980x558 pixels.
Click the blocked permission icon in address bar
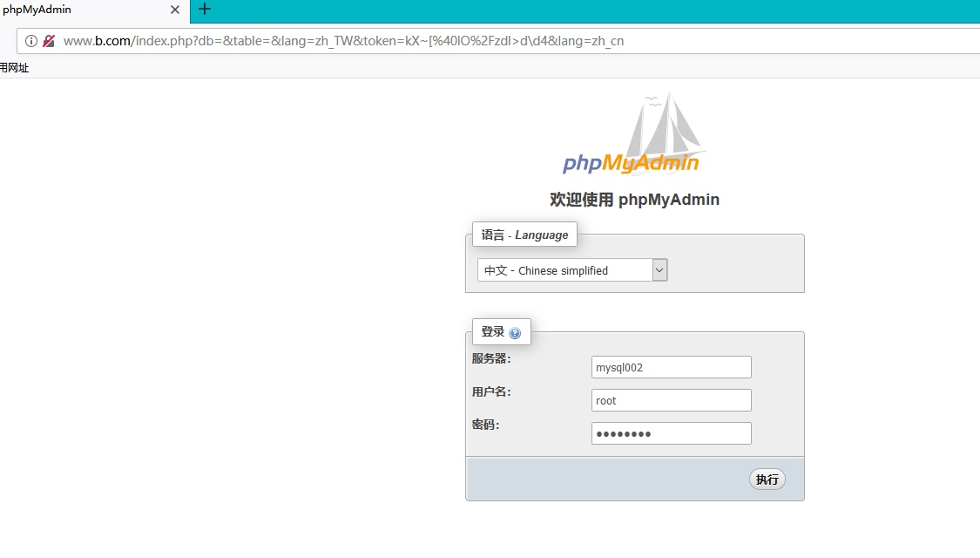tap(49, 41)
